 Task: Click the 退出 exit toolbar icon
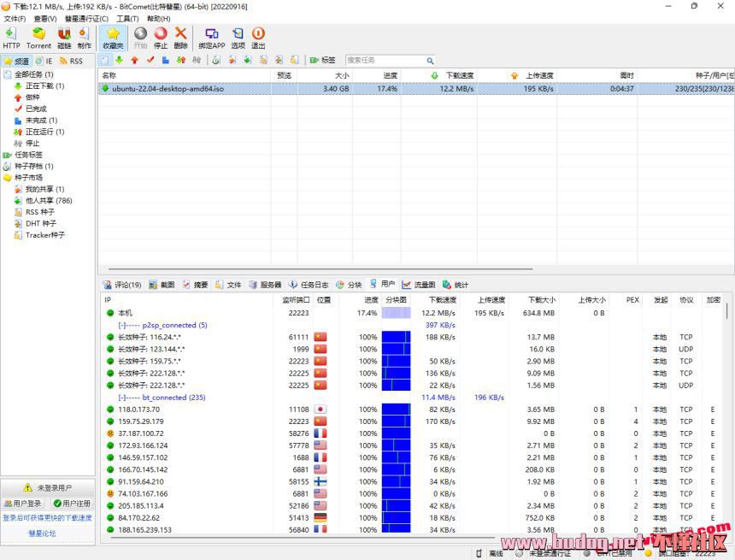(x=258, y=38)
